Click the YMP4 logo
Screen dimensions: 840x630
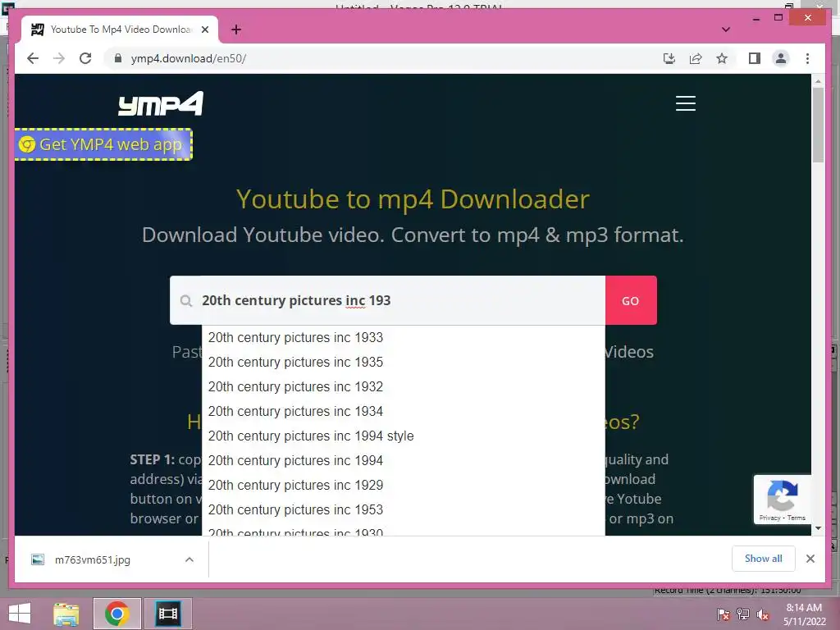point(161,103)
